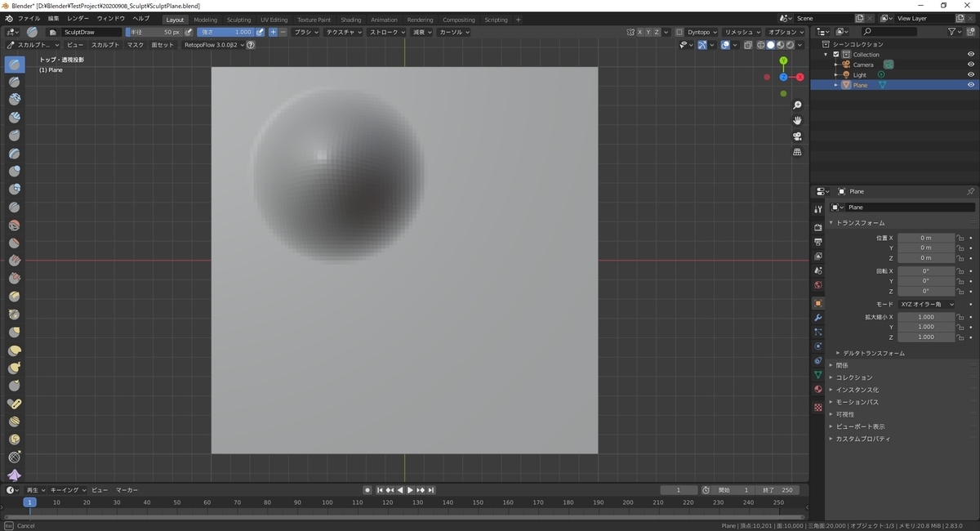Image resolution: width=980 pixels, height=531 pixels.
Task: Click the pan hand viewport icon
Action: tap(797, 121)
